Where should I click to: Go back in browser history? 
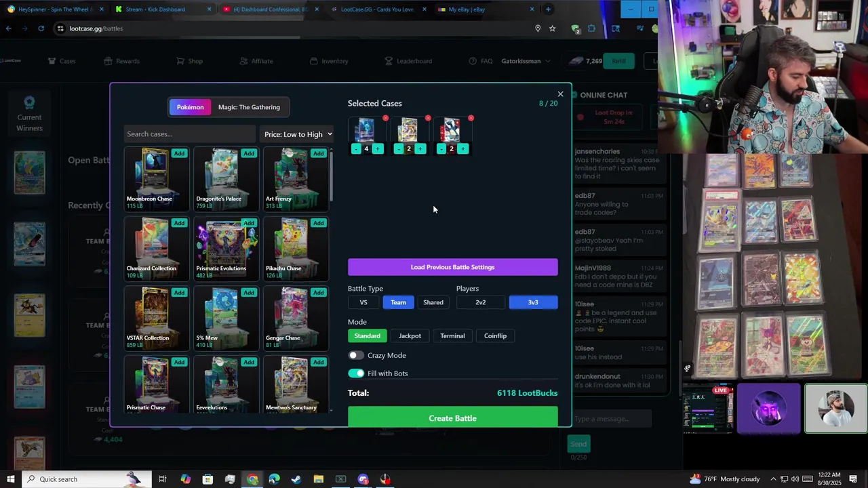click(x=8, y=28)
